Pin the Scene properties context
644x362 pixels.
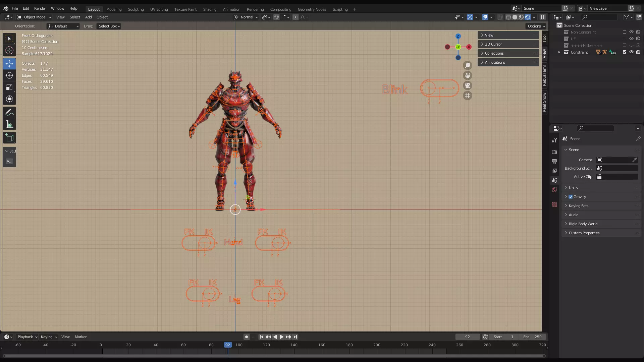pos(638,139)
